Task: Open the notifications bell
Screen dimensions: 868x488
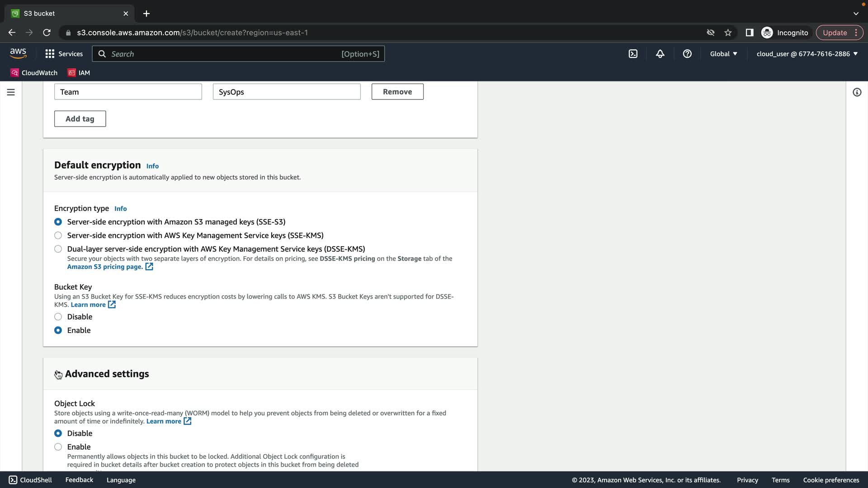Action: pos(660,54)
